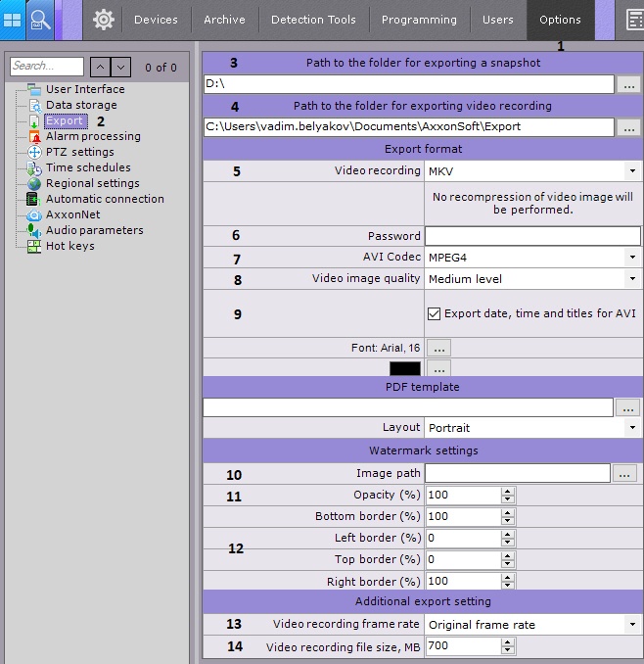This screenshot has height=664, width=644.
Task: Toggle Export date, time and titles checkbox
Action: pos(435,313)
